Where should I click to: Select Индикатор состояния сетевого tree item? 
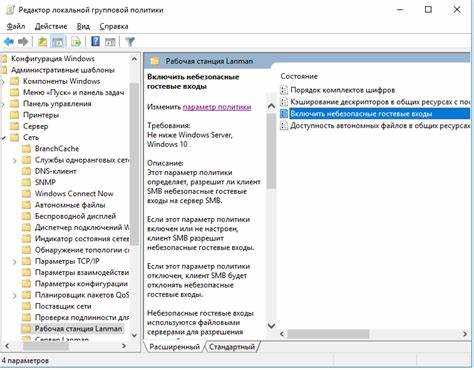(82, 239)
